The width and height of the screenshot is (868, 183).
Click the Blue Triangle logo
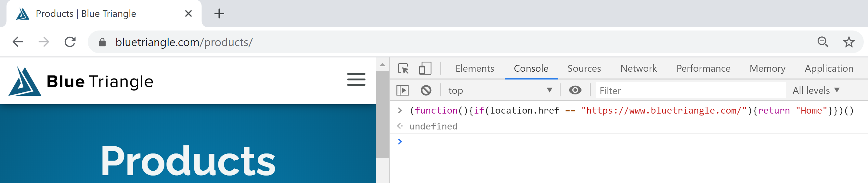(x=81, y=81)
